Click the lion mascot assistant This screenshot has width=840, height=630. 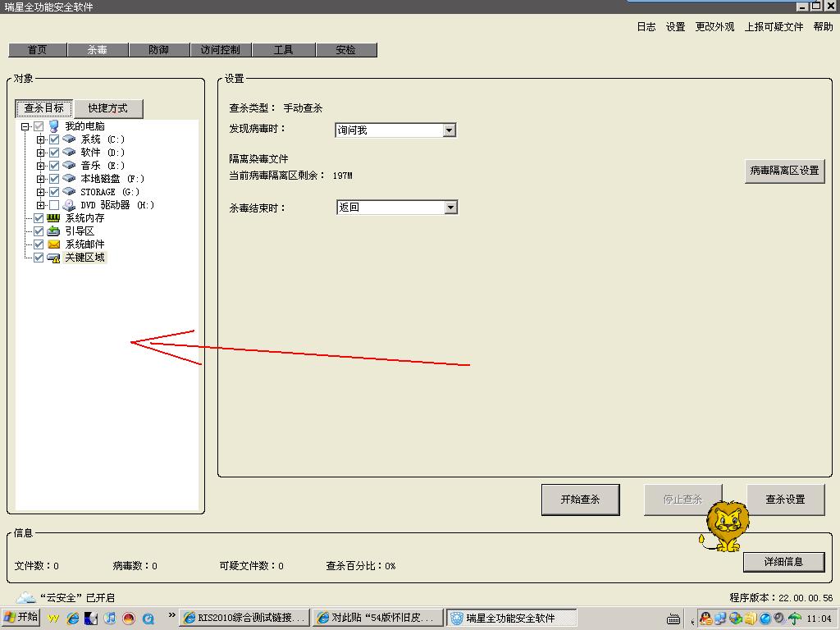(725, 527)
